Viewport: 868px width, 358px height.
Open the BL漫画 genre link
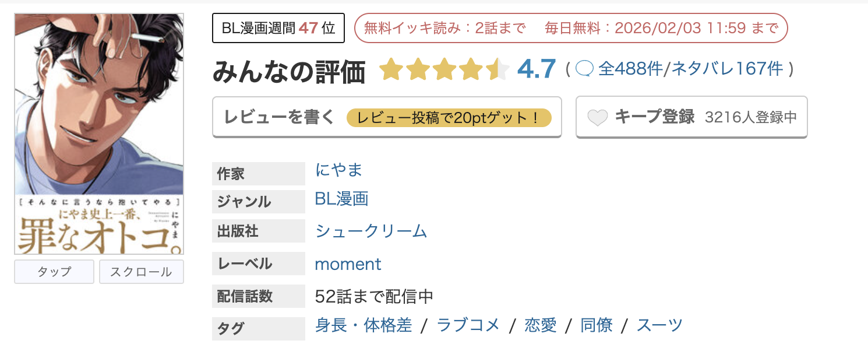click(x=341, y=200)
